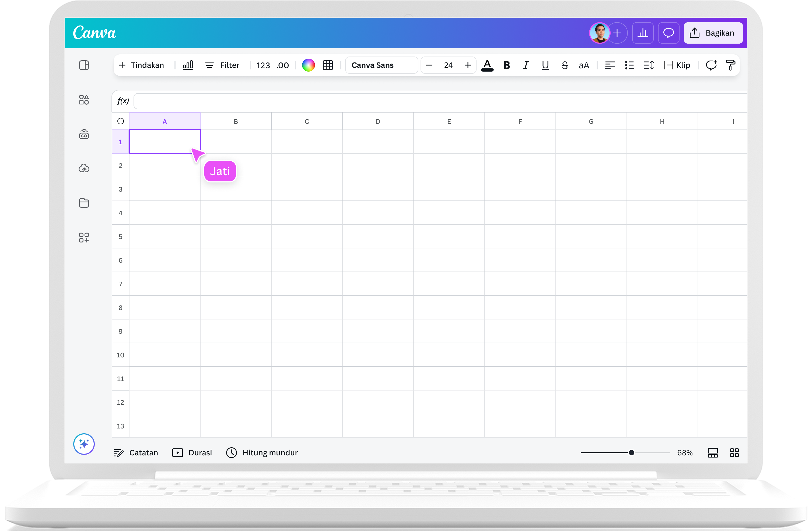
Task: Open the format painter tool
Action: (x=731, y=65)
